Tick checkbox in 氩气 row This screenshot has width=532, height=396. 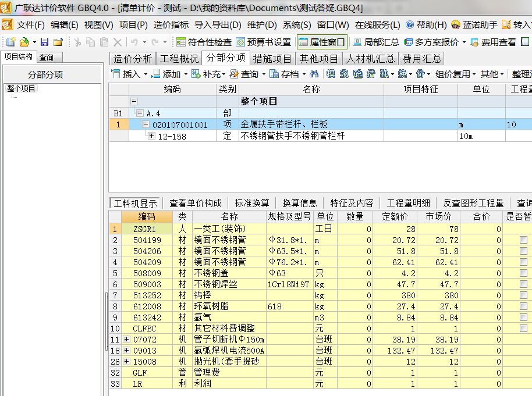pos(523,317)
